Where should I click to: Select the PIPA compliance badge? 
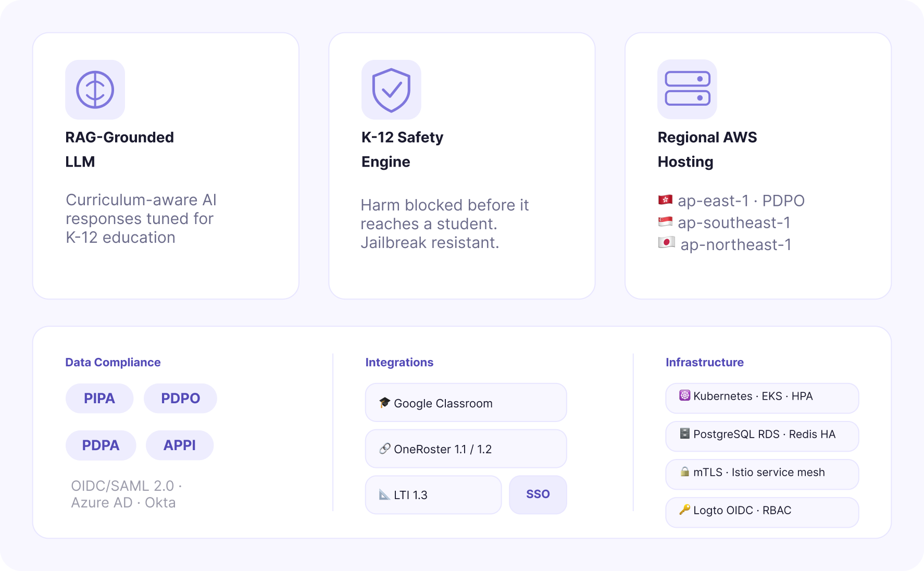99,399
